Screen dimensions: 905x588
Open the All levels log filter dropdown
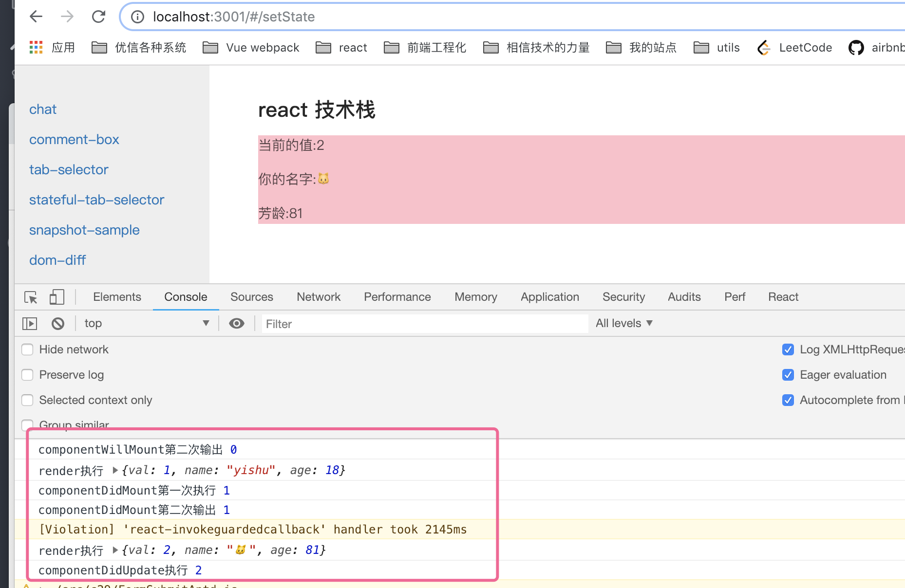point(624,323)
